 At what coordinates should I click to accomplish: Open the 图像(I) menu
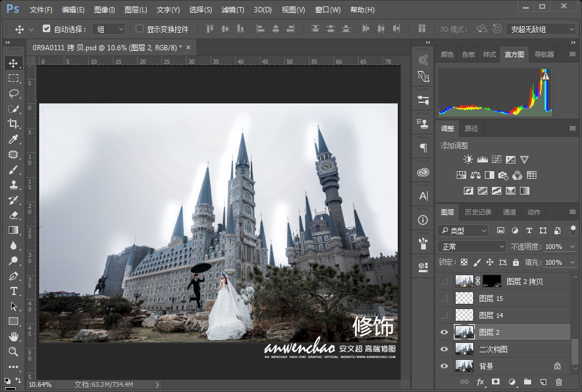pos(104,10)
